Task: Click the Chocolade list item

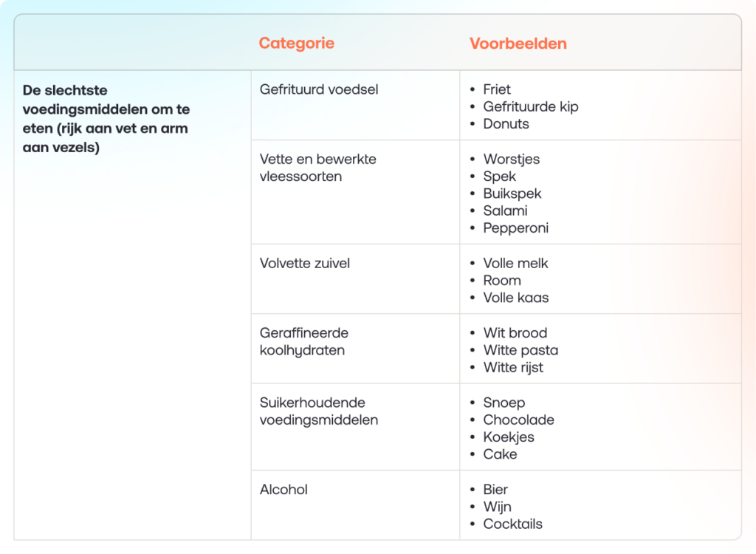Action: coord(518,420)
